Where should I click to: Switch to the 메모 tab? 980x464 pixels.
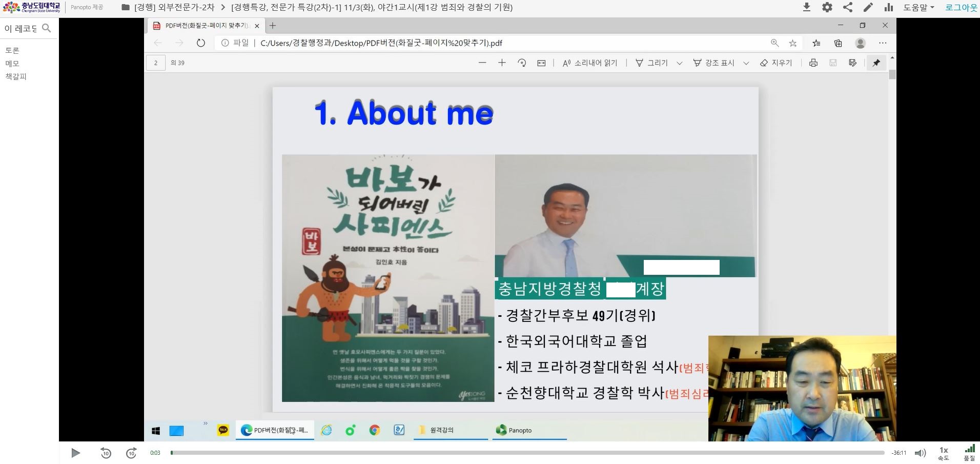12,64
